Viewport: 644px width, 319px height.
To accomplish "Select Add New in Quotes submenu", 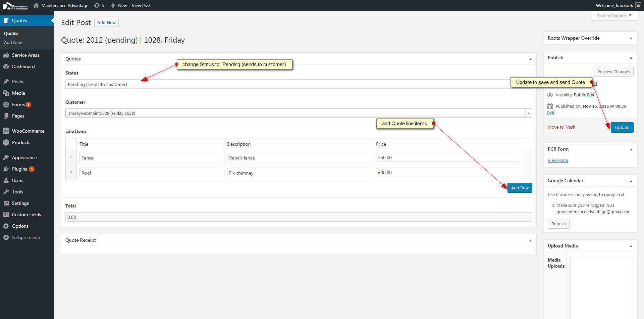I will pyautogui.click(x=13, y=43).
